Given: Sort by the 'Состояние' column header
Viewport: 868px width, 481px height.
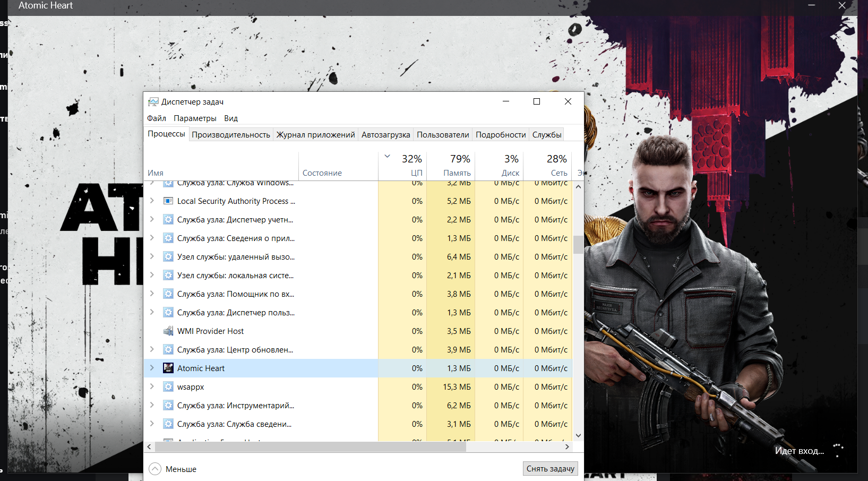Looking at the screenshot, I should (338, 166).
